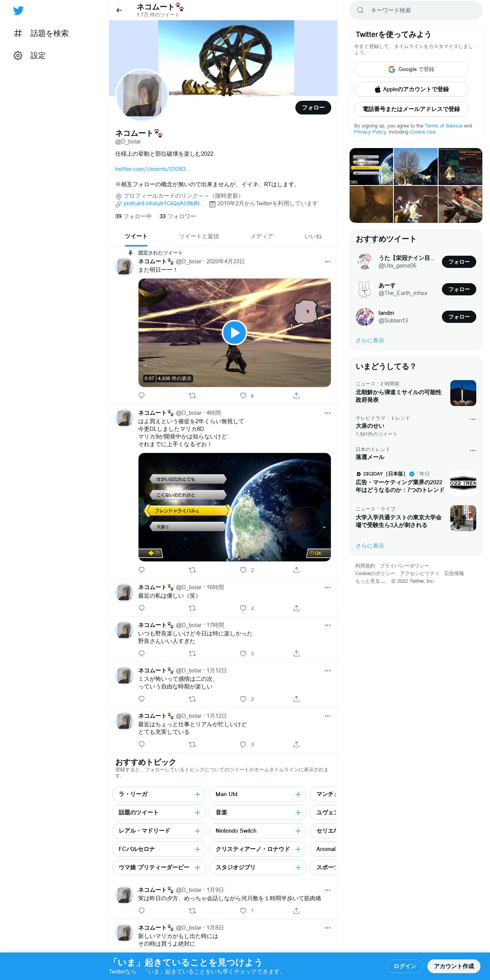Focus the キーワード検索 search field

[416, 10]
